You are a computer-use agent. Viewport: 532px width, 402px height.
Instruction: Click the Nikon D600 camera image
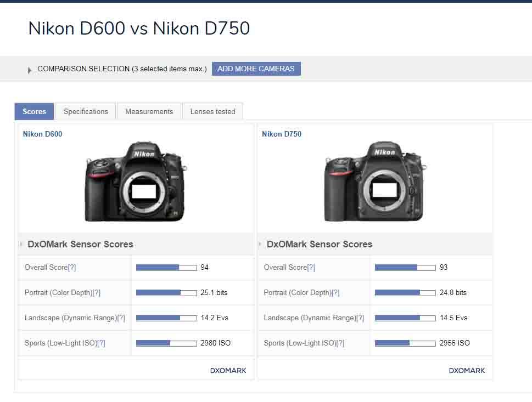[136, 182]
